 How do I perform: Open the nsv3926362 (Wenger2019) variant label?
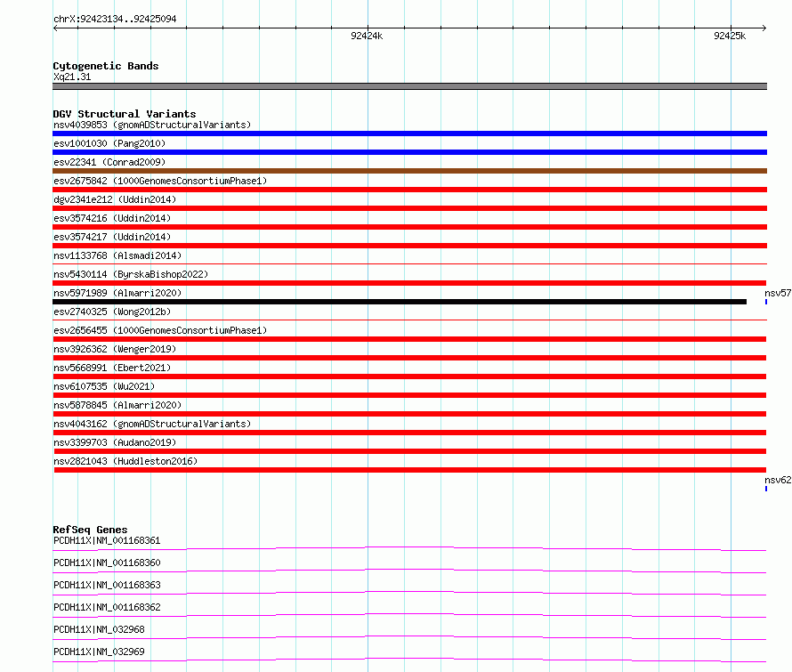coord(115,349)
